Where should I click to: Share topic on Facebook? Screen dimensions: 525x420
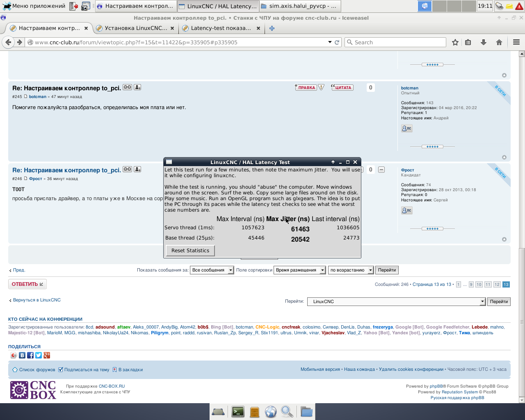click(30, 355)
